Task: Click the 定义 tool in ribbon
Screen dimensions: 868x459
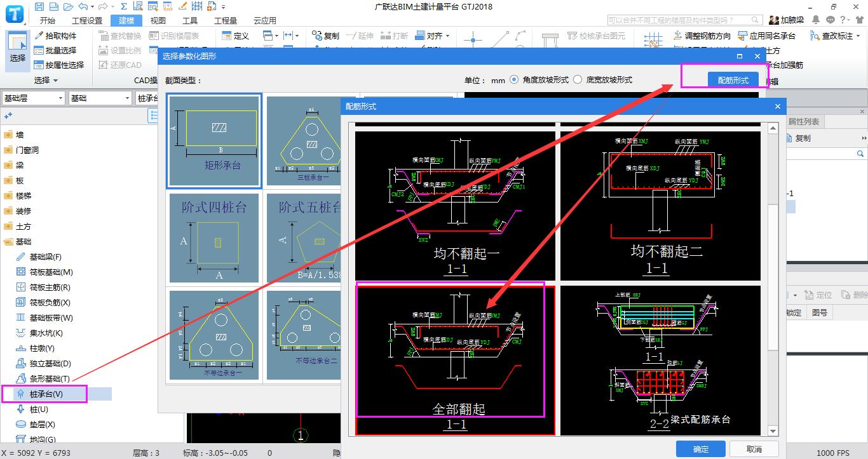Action: [235, 36]
